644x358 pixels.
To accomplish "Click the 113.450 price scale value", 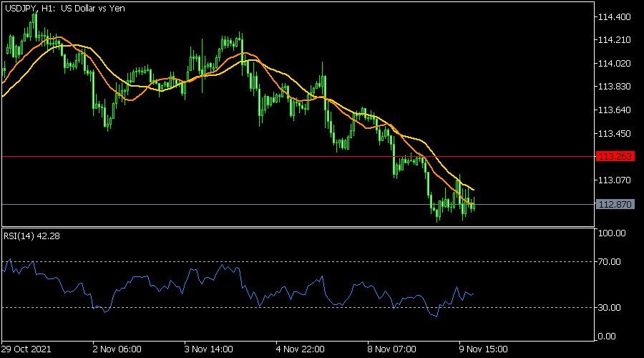I will 615,133.
